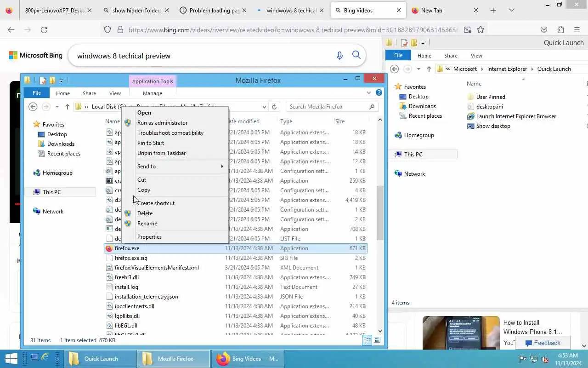The width and height of the screenshot is (588, 368).
Task: Click refresh icon in Mozilla Firefox address bar
Action: point(274,107)
